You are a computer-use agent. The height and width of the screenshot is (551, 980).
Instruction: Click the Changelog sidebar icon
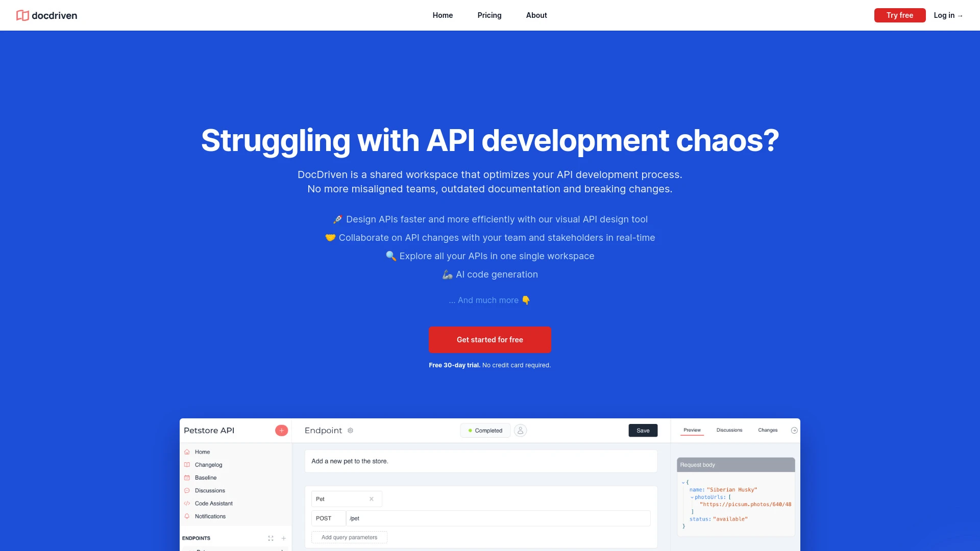[x=187, y=464]
